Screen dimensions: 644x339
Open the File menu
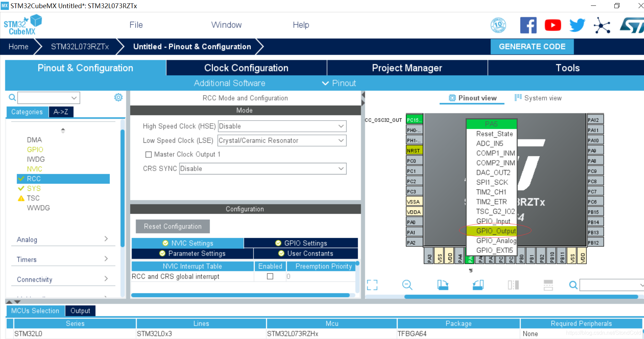click(136, 25)
